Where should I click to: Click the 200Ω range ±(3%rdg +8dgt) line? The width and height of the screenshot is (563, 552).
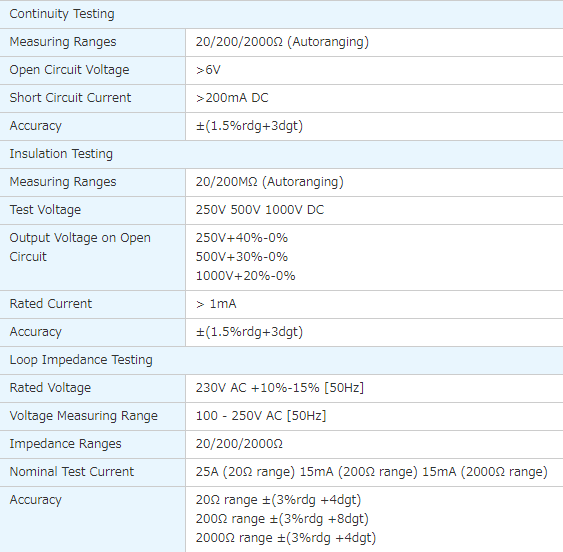282,519
